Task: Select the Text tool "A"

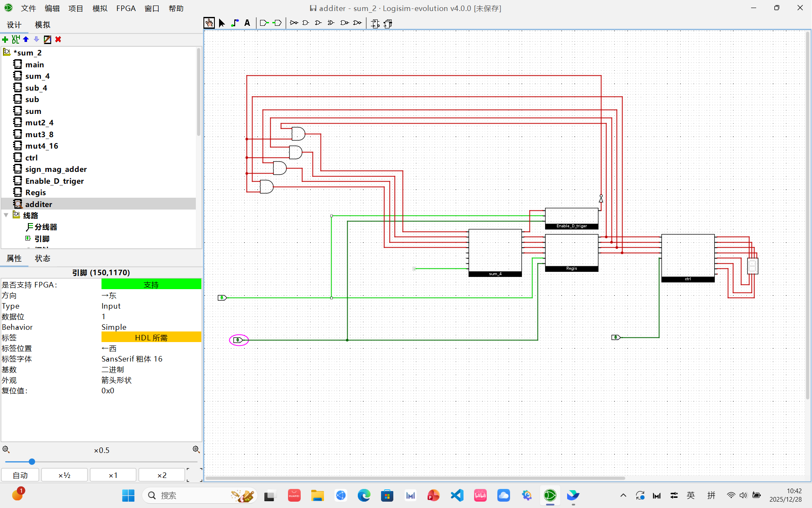Action: pyautogui.click(x=247, y=23)
